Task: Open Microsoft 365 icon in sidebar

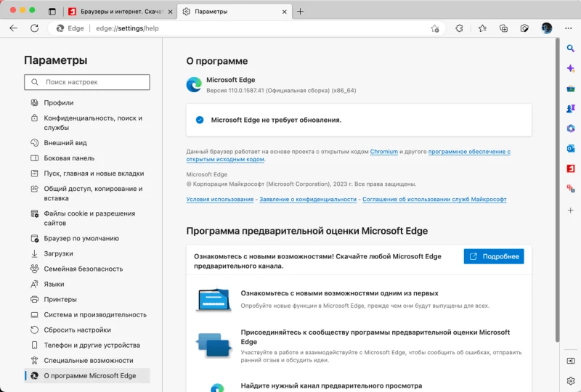Action: (x=571, y=128)
